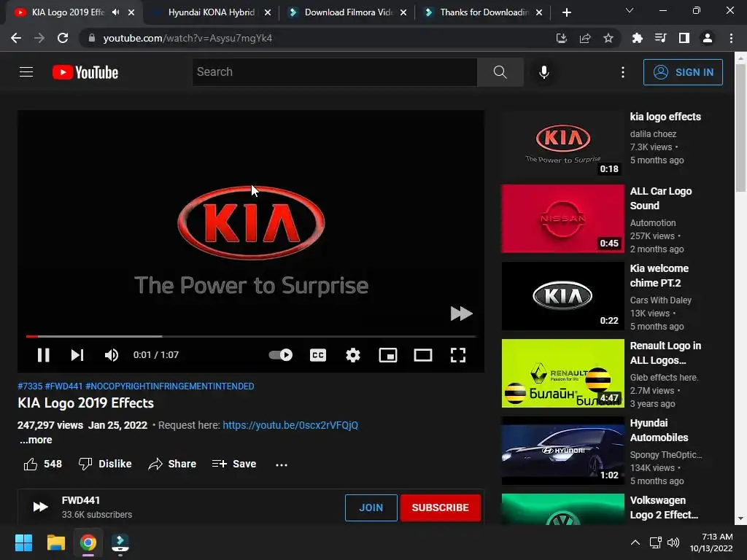
Task: Toggle closed captions CC
Action: point(318,355)
